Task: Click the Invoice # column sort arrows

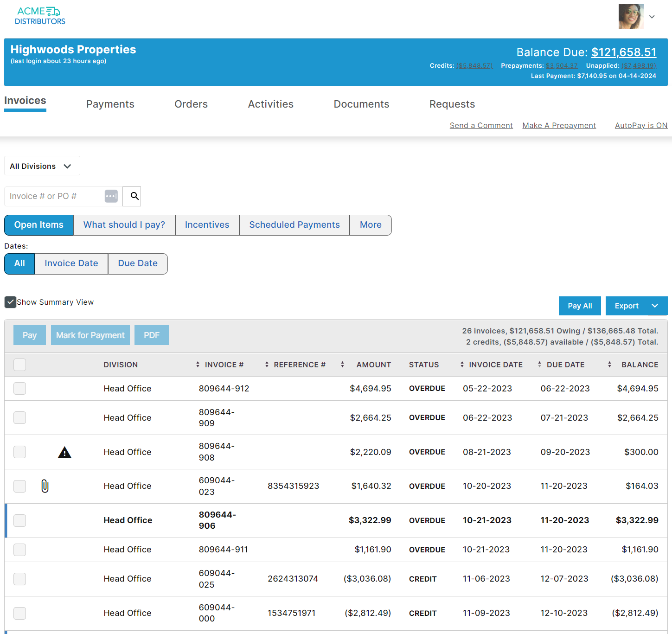Action: point(197,365)
